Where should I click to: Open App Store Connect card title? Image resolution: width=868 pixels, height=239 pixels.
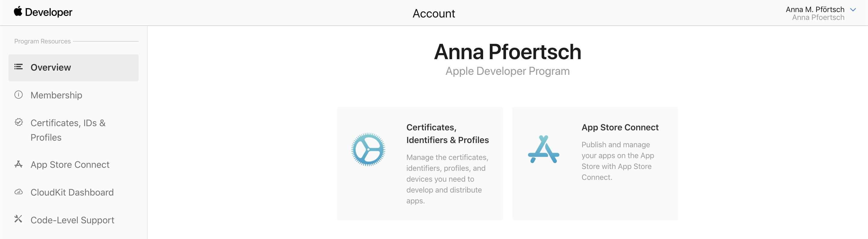click(x=620, y=127)
